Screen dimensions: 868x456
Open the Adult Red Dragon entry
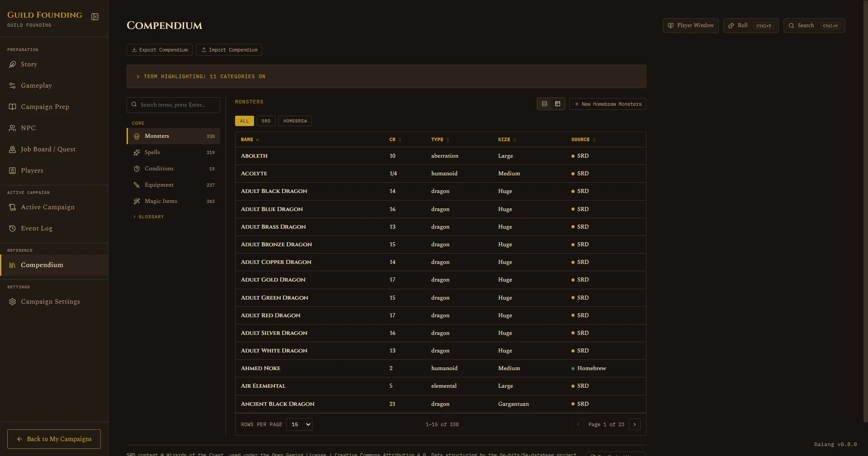pos(441,315)
